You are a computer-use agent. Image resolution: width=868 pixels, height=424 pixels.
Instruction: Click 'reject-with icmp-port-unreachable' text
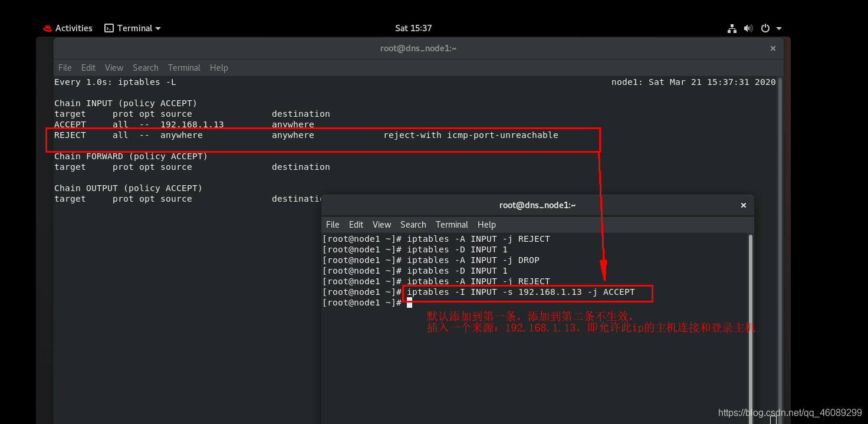click(471, 135)
